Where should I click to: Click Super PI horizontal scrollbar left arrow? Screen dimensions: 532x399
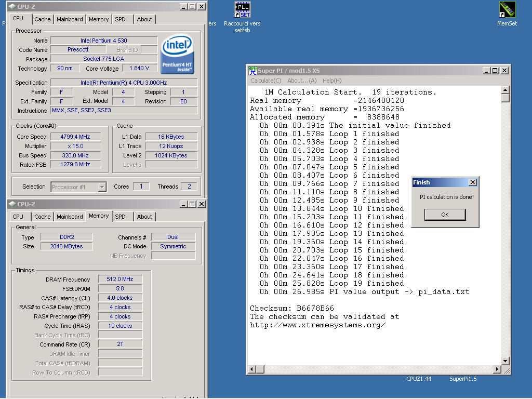252,369
